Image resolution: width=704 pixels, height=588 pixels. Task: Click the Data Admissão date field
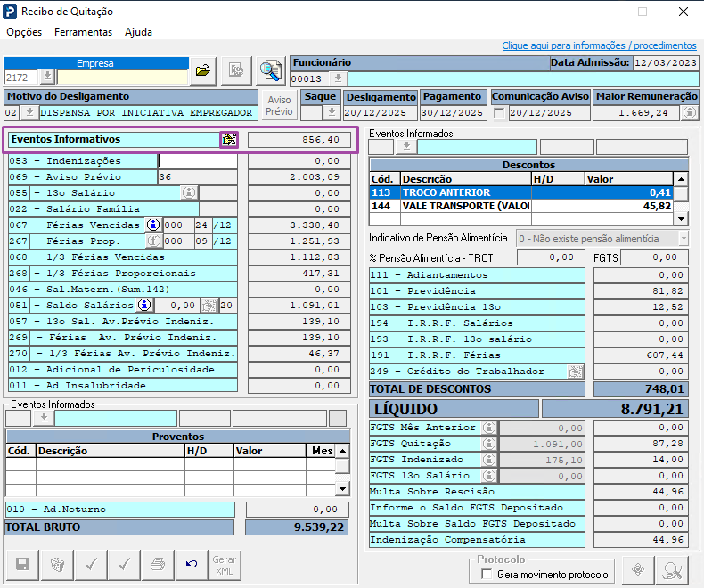click(666, 63)
